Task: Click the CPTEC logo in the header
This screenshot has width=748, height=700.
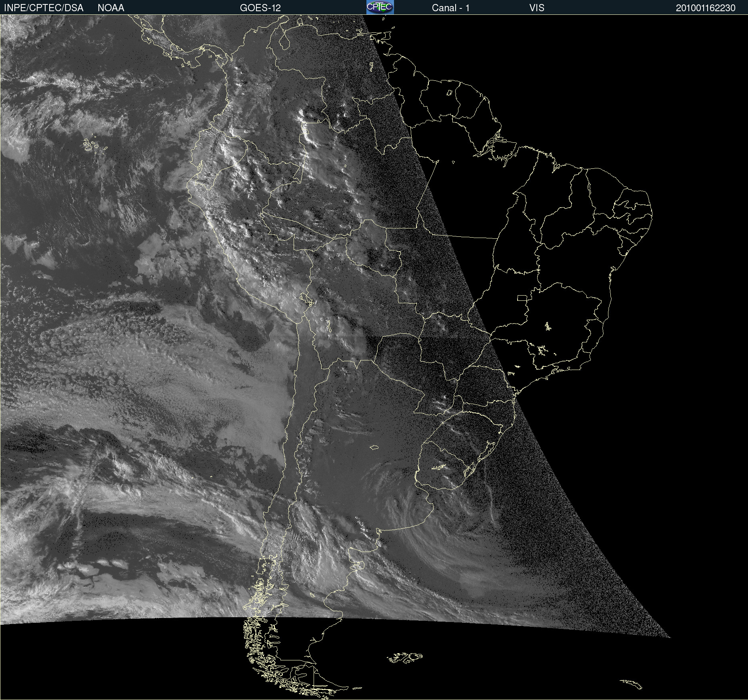Action: point(380,7)
